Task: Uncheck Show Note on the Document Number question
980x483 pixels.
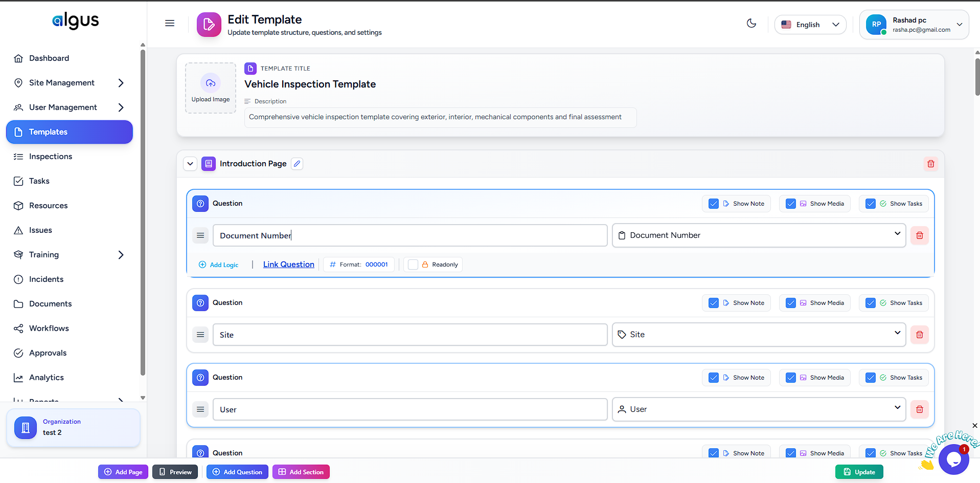Action: click(713, 203)
